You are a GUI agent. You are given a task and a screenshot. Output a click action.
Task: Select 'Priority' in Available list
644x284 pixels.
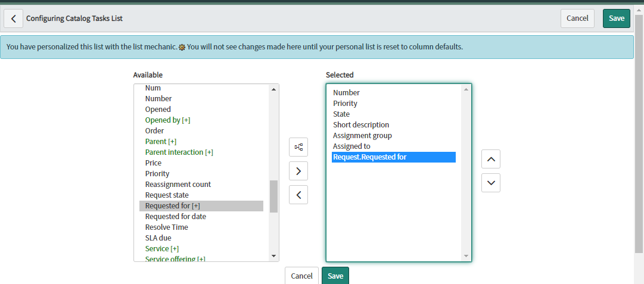(x=201, y=174)
